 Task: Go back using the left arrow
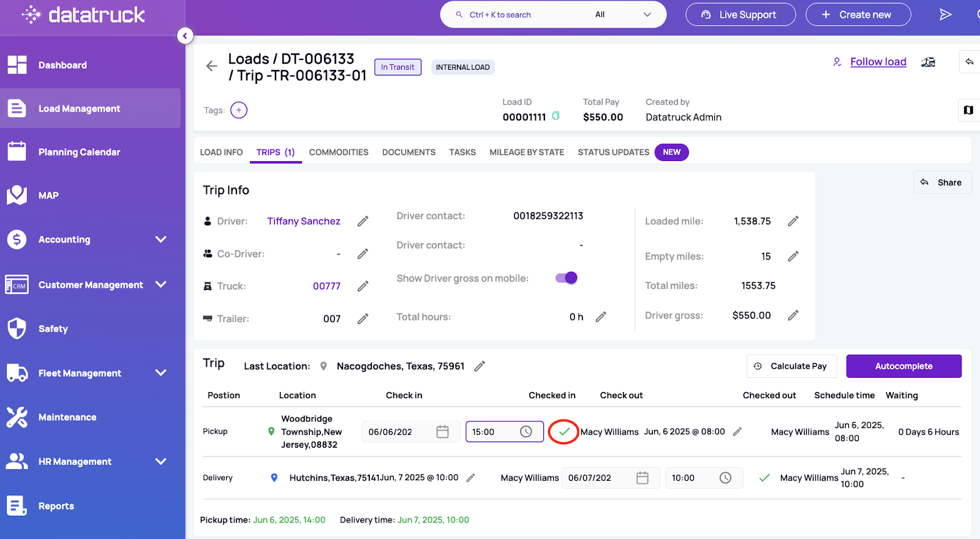coord(212,66)
